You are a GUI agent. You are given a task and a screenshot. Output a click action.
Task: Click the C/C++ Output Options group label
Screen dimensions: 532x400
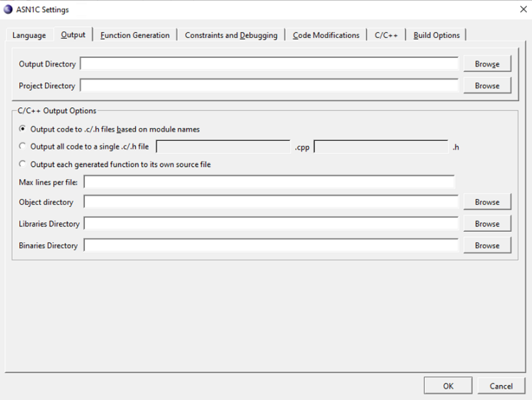(x=57, y=111)
